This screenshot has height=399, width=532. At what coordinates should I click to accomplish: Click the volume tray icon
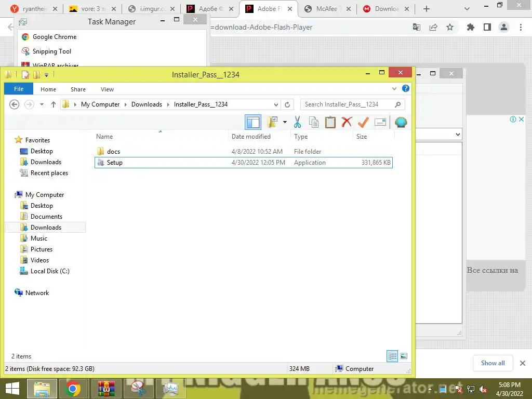tap(483, 389)
